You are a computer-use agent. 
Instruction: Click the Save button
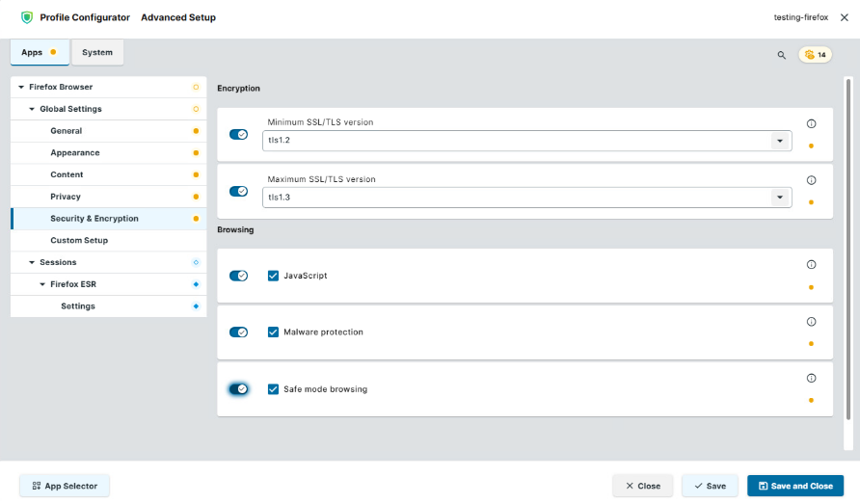[710, 486]
